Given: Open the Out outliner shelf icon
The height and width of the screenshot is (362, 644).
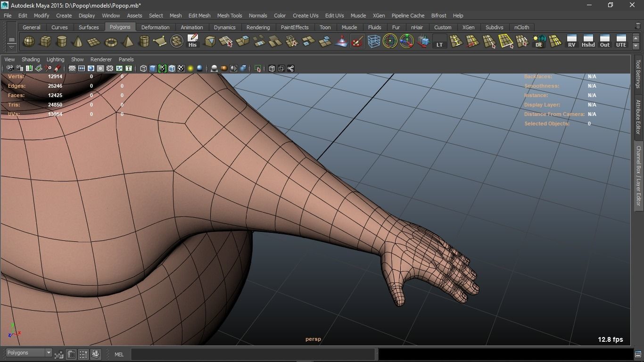Looking at the screenshot, I should pyautogui.click(x=605, y=42).
